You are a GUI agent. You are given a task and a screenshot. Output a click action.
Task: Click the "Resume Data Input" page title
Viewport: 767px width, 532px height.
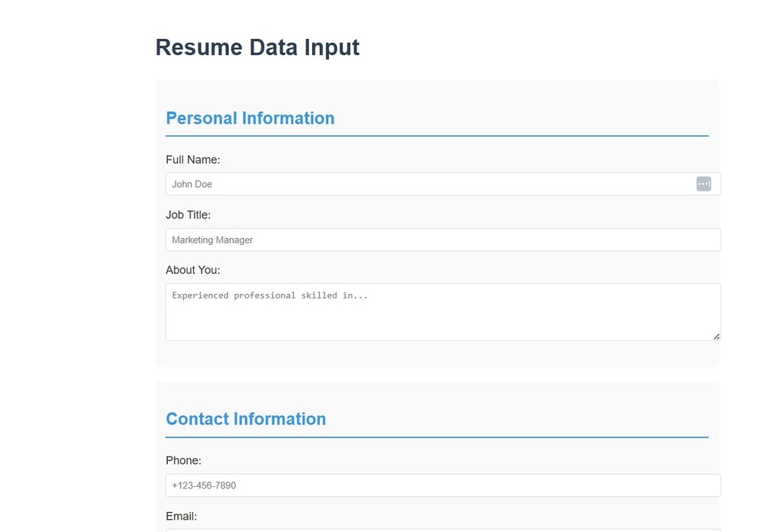[x=257, y=47]
